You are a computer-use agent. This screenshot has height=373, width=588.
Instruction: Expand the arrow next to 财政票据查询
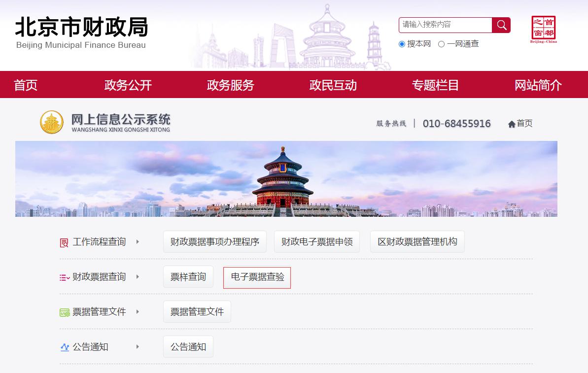coord(138,277)
